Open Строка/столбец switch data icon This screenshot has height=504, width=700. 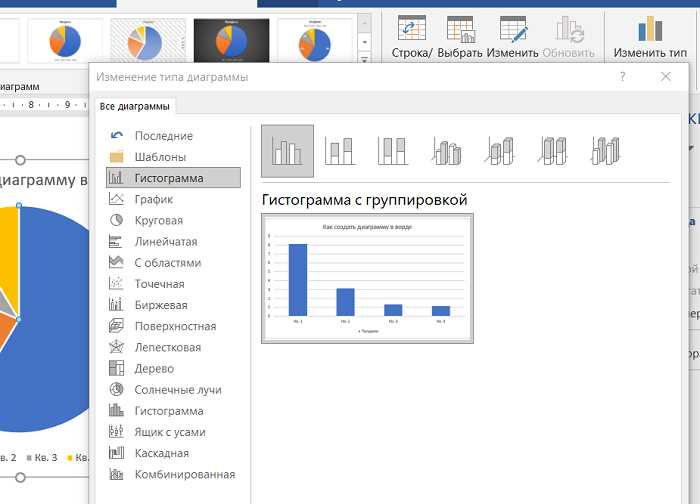(x=412, y=37)
